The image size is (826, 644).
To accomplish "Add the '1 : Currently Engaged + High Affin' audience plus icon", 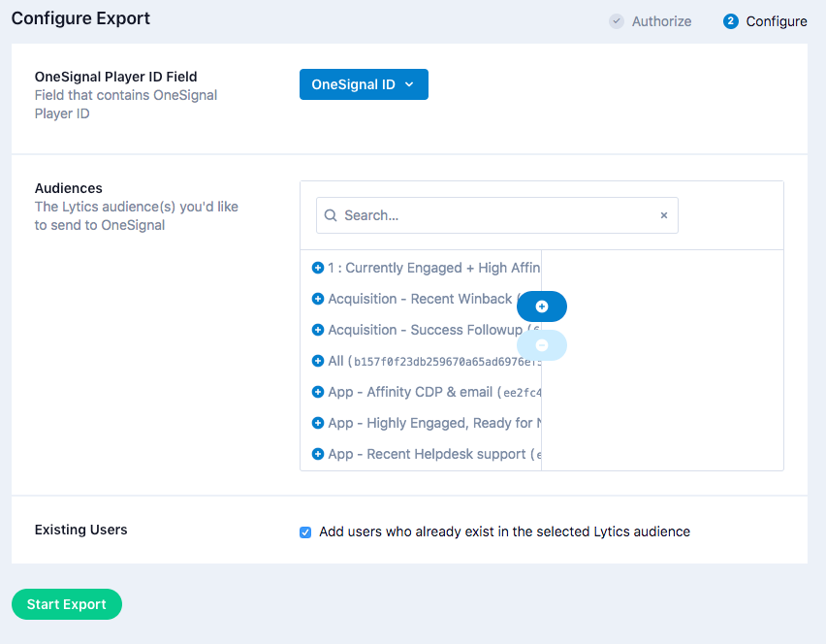I will tap(318, 268).
